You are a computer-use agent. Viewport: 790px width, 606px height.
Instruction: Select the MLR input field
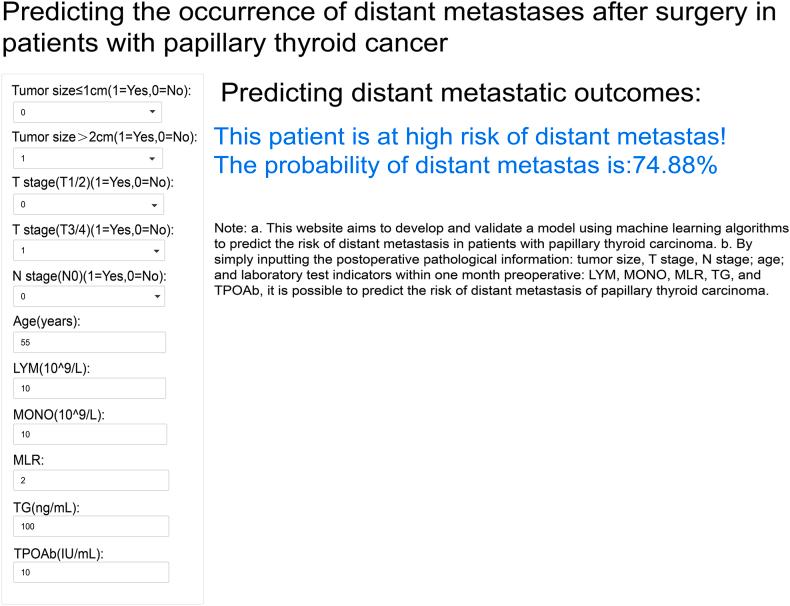click(90, 481)
